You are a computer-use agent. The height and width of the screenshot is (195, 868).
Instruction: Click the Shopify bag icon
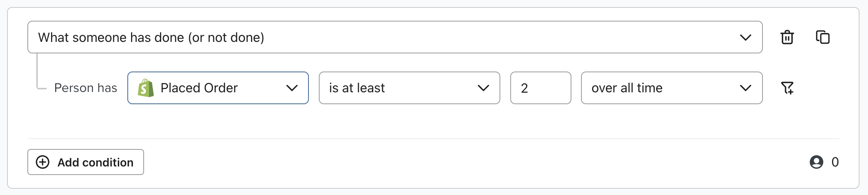tap(146, 88)
